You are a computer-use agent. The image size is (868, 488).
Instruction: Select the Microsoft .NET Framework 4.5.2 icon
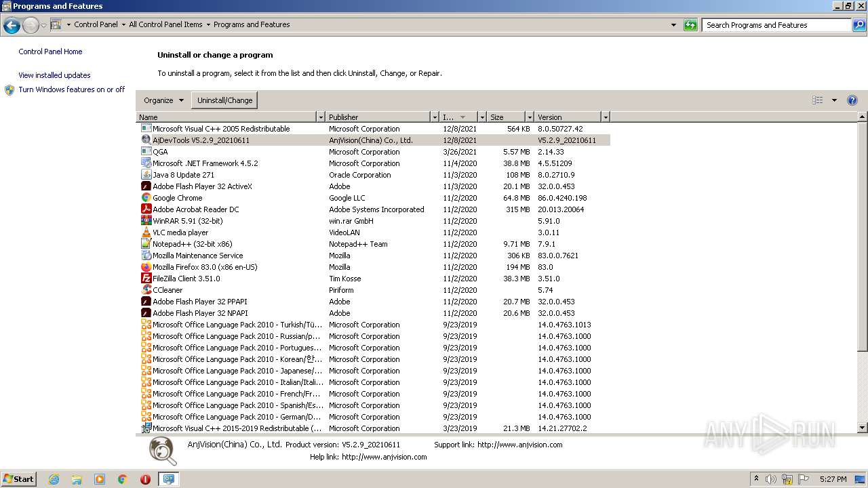[146, 163]
